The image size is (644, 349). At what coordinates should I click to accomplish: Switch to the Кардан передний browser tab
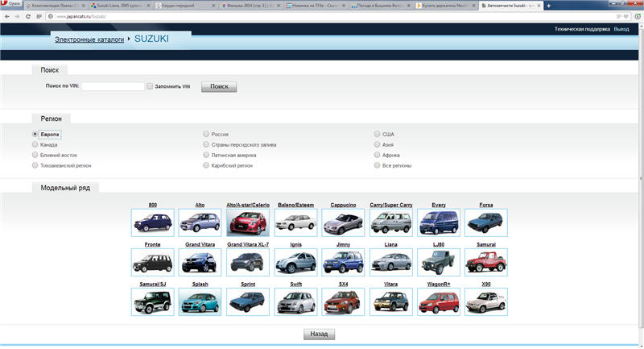184,6
